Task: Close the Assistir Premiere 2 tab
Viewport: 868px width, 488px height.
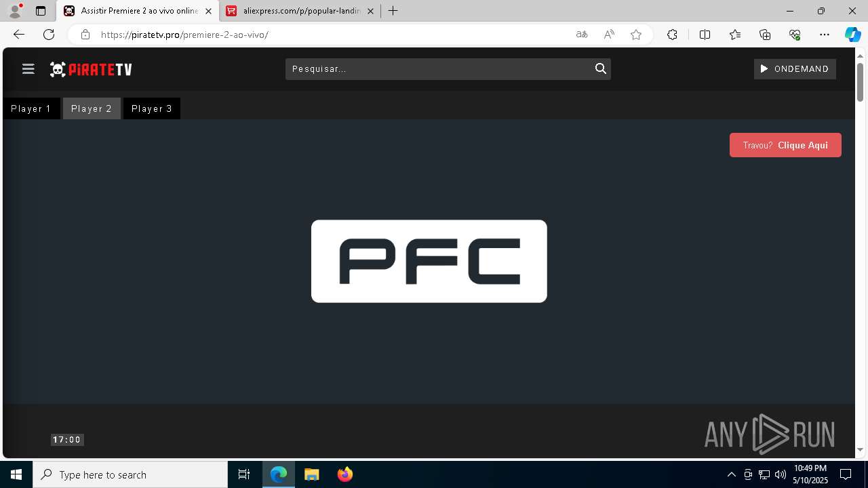Action: coord(208,11)
